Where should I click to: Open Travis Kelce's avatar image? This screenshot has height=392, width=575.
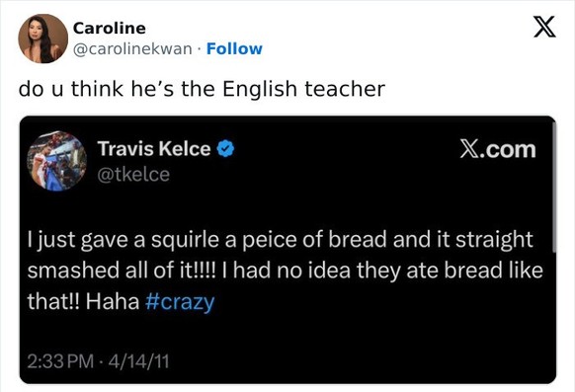[x=57, y=161]
